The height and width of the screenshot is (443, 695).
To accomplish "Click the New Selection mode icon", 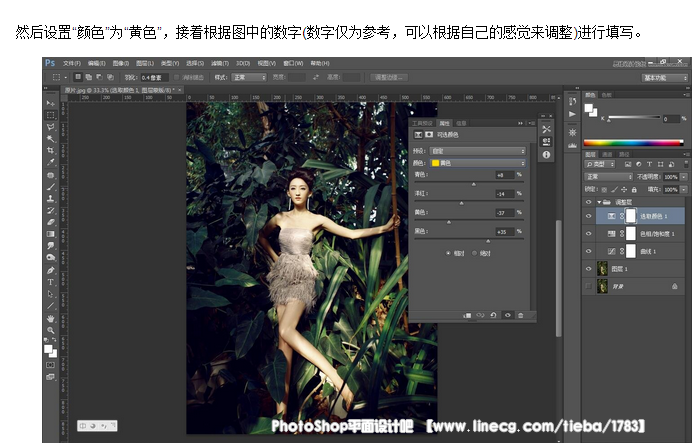I will pyautogui.click(x=78, y=77).
